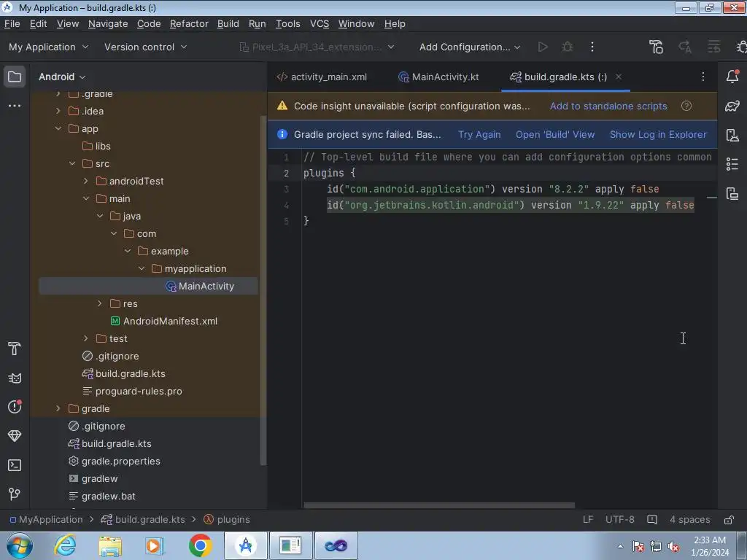747x560 pixels.
Task: Click Open 'Build' View link
Action: click(x=555, y=134)
